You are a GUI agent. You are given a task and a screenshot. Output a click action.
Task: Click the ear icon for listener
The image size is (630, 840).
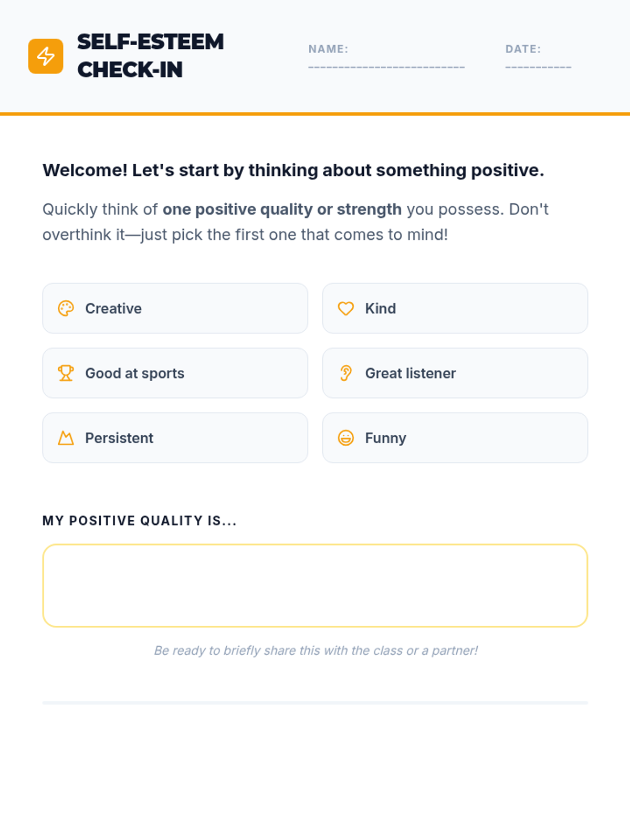coord(345,373)
